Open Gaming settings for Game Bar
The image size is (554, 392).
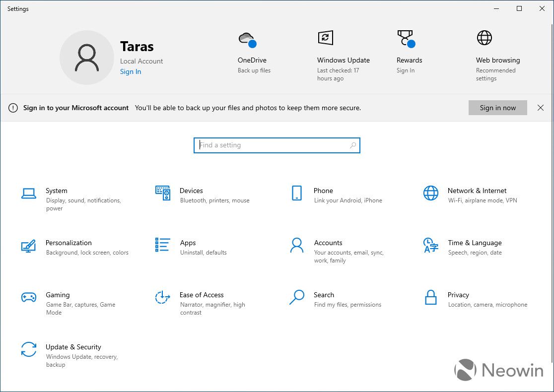pos(58,295)
